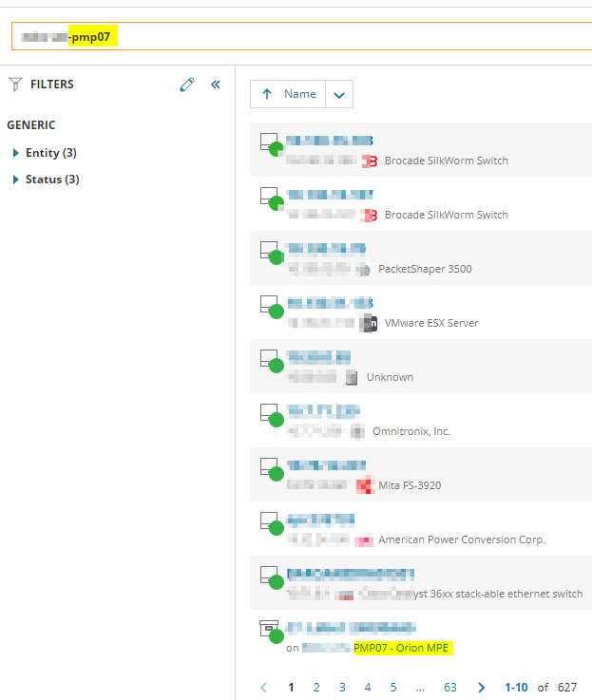Viewport: 592px width, 700px height.
Task: Go to page 4 of results
Action: [x=367, y=687]
